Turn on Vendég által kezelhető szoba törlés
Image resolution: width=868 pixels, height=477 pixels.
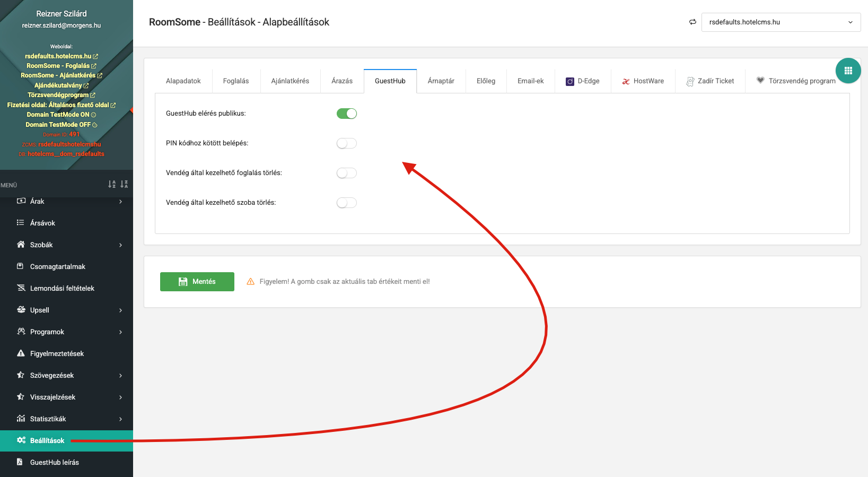pos(347,203)
